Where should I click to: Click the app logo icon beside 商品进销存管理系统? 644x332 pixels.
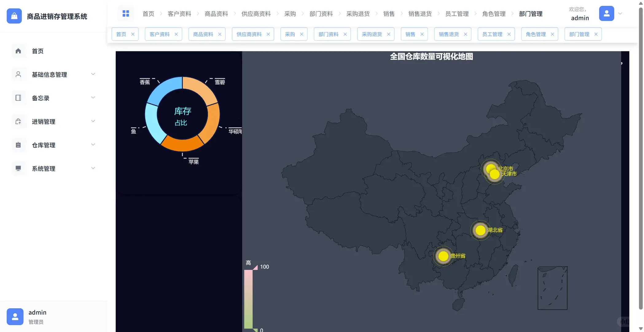click(x=14, y=16)
